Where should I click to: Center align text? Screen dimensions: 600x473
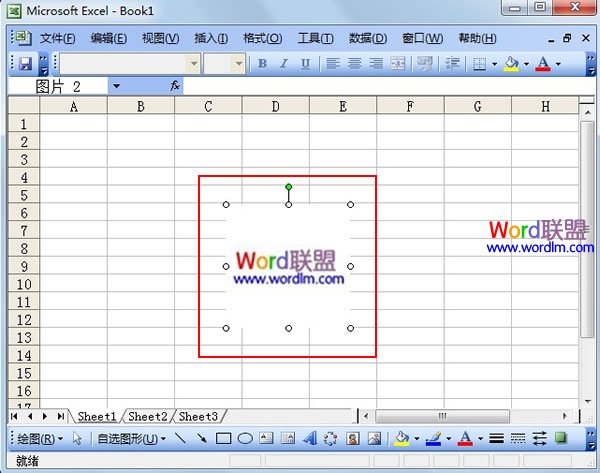click(355, 64)
